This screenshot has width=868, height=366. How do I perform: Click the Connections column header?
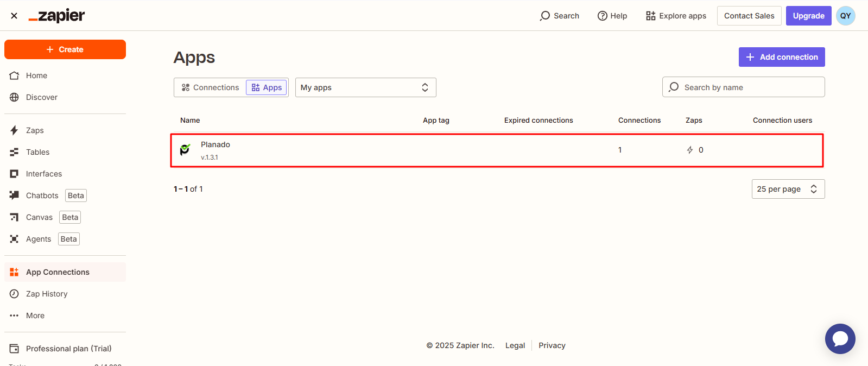point(639,121)
